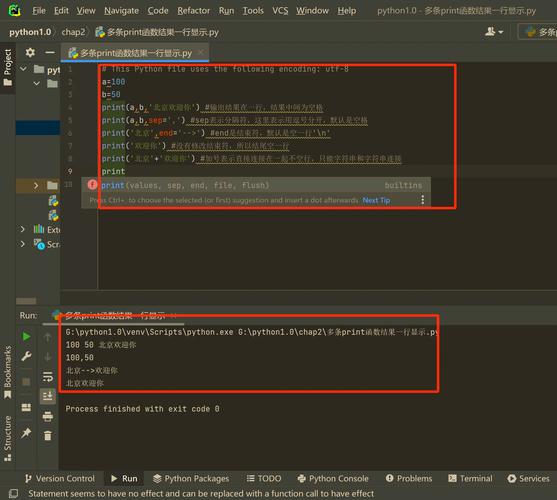Toggle the Bookmarks side tool window
The height and width of the screenshot is (500, 557).
coord(7,372)
